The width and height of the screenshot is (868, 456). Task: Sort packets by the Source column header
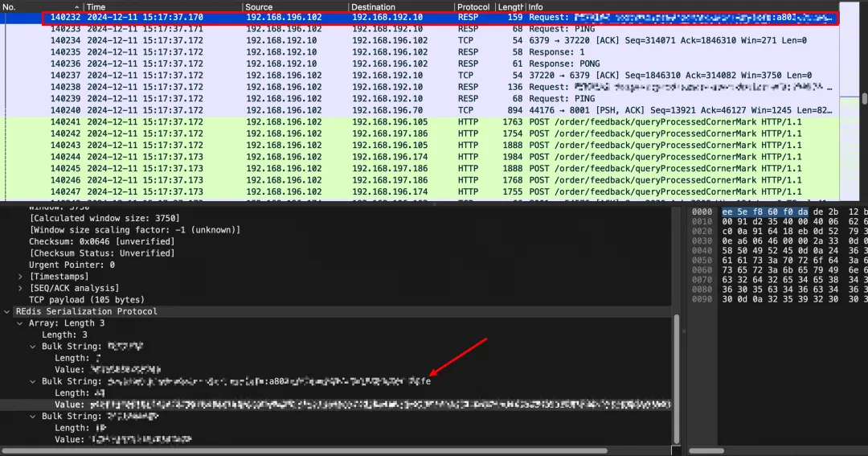pyautogui.click(x=296, y=6)
